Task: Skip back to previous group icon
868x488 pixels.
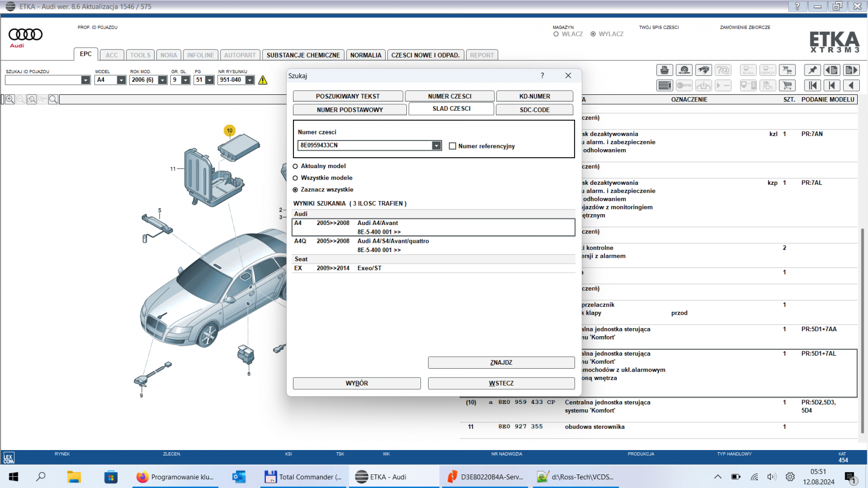Action: 832,85
